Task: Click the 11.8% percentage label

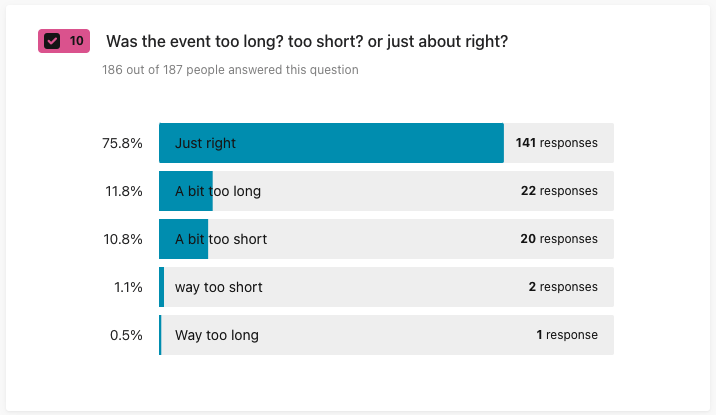Action: (124, 191)
